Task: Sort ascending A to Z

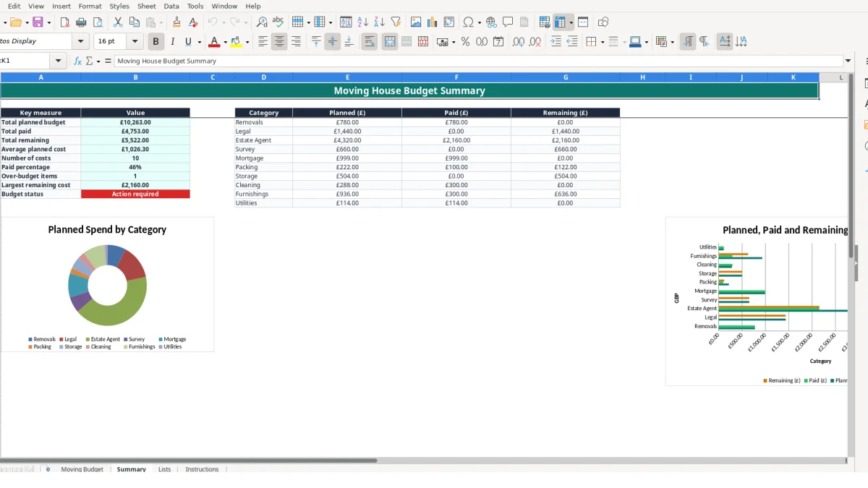Action: click(363, 22)
